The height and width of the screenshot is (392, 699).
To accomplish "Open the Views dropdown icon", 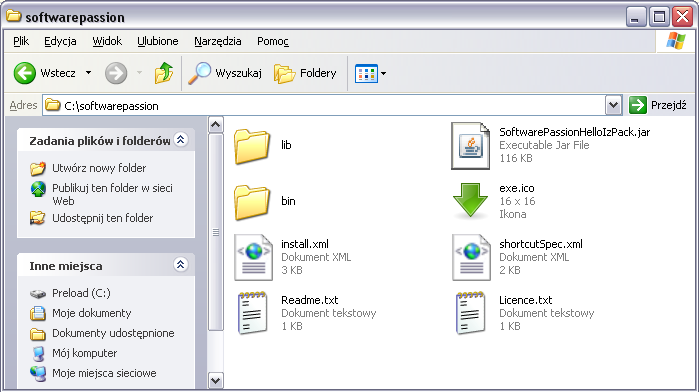I will [x=370, y=73].
